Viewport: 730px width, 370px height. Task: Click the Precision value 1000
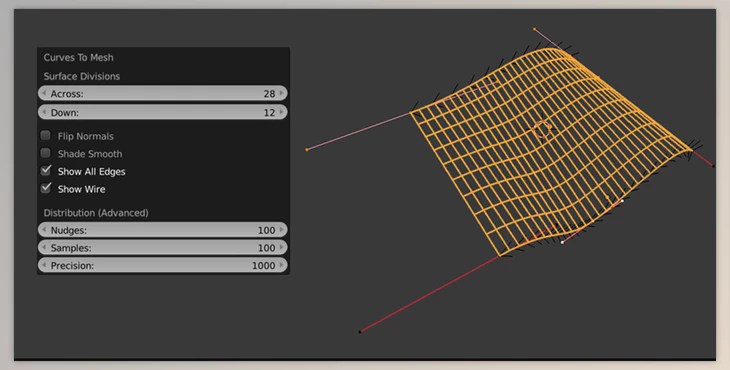pos(264,266)
